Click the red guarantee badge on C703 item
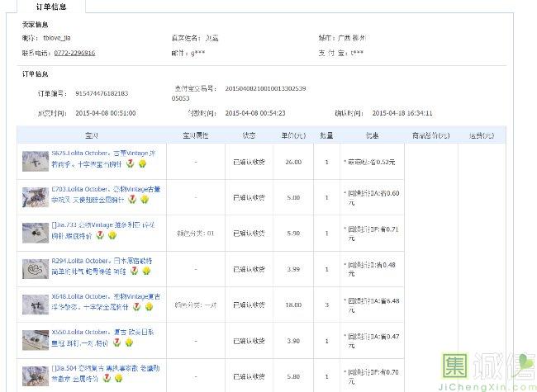The image size is (537, 392). [132, 200]
